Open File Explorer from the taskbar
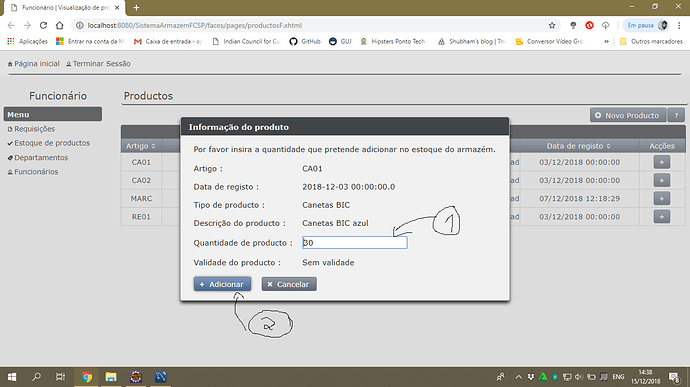 111,377
